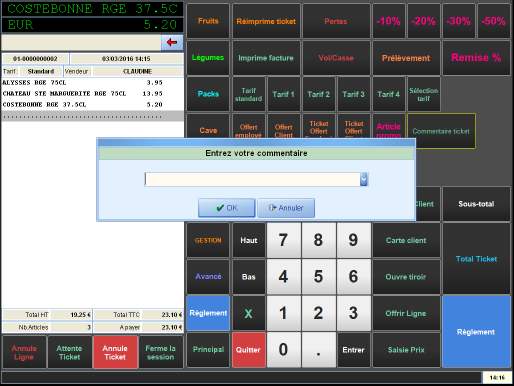Open the comment dropdown arrow
Screen dimensions: 514x386
pyautogui.click(x=364, y=179)
